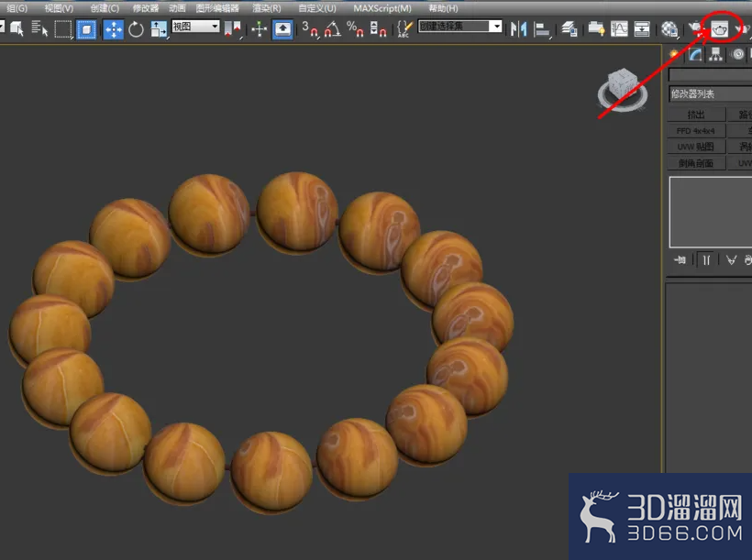The image size is (752, 560).
Task: Switch to the Create command panel tab
Action: pos(674,54)
